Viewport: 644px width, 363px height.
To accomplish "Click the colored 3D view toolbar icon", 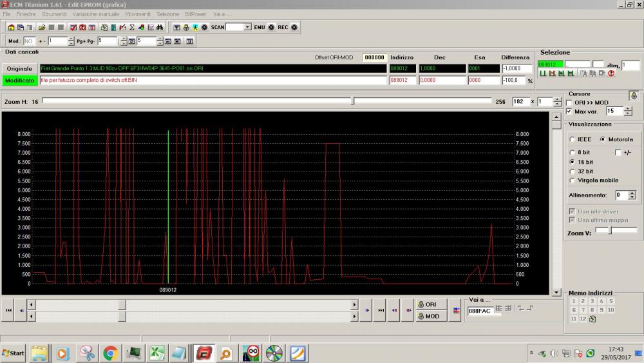I will point(141,27).
